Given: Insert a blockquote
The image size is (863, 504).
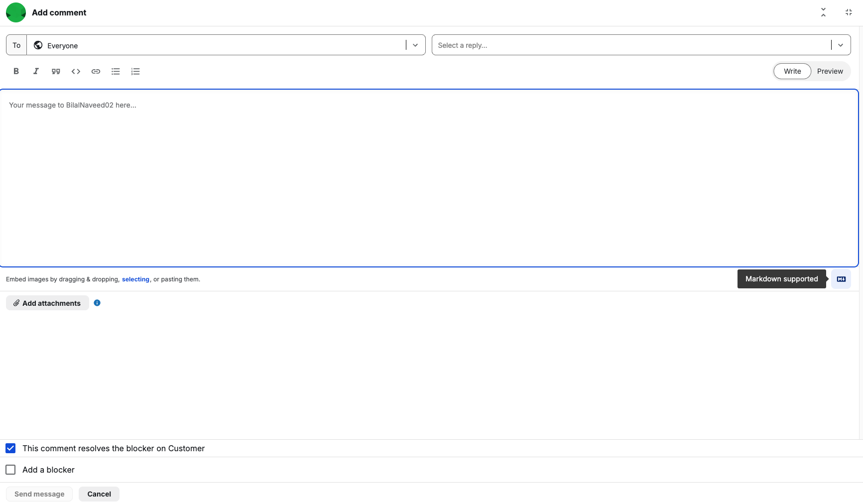Looking at the screenshot, I should point(56,71).
